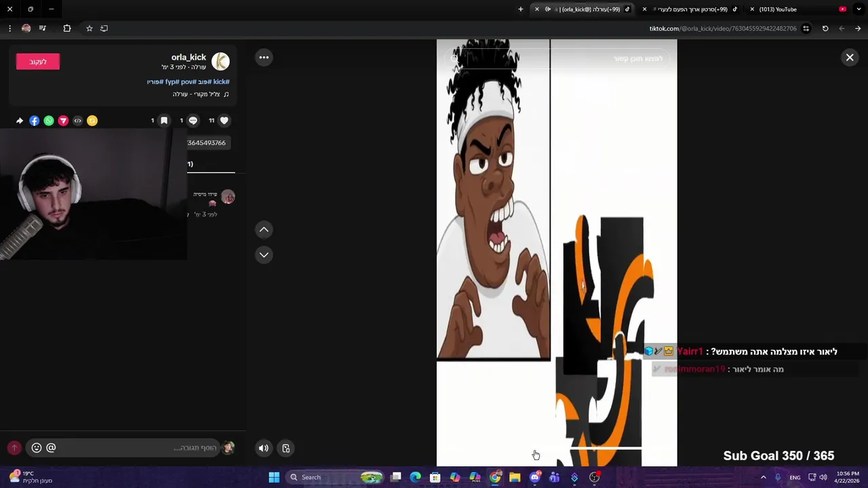868x488 pixels.
Task: Open the emoji picker in comment box
Action: pos(37,448)
